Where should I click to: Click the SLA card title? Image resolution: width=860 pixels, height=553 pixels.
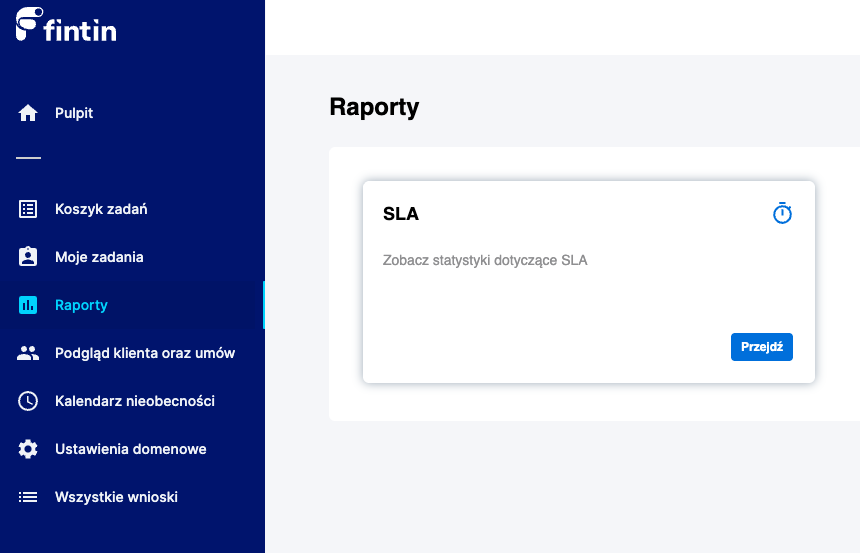[401, 214]
